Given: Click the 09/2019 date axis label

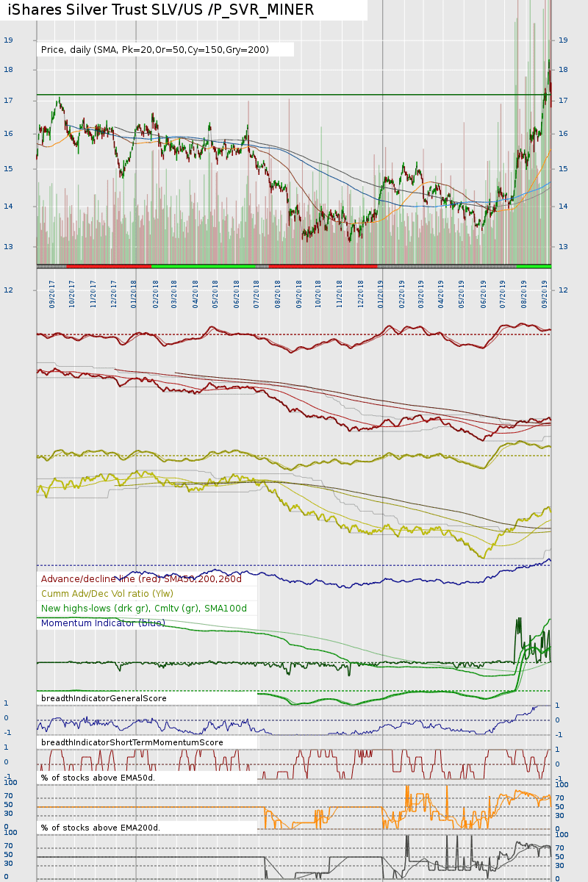Looking at the screenshot, I should point(545,293).
